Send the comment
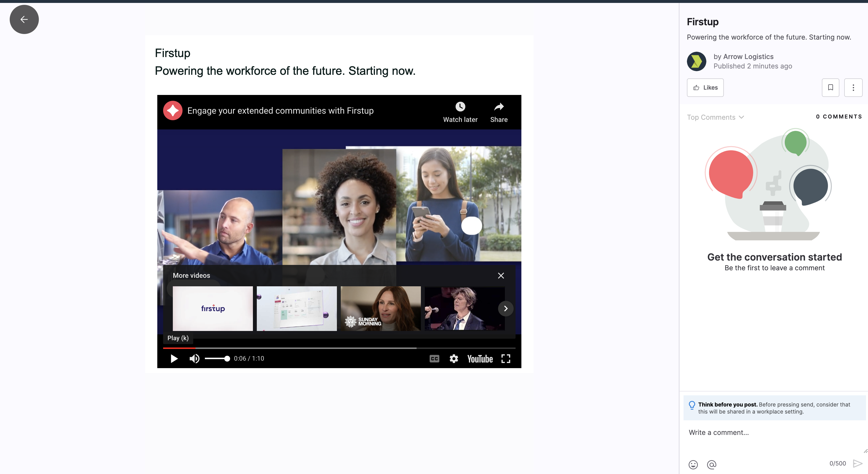Viewport: 868px width, 474px height. pyautogui.click(x=857, y=464)
